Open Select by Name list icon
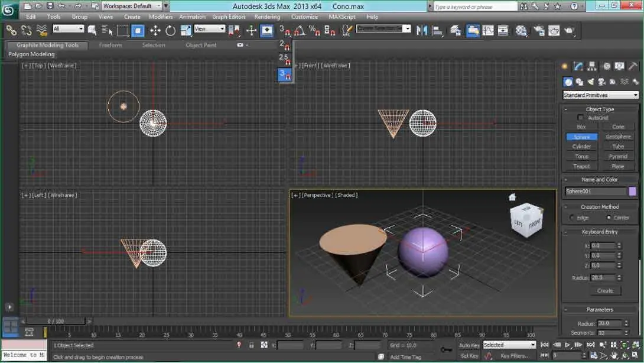 [x=107, y=30]
